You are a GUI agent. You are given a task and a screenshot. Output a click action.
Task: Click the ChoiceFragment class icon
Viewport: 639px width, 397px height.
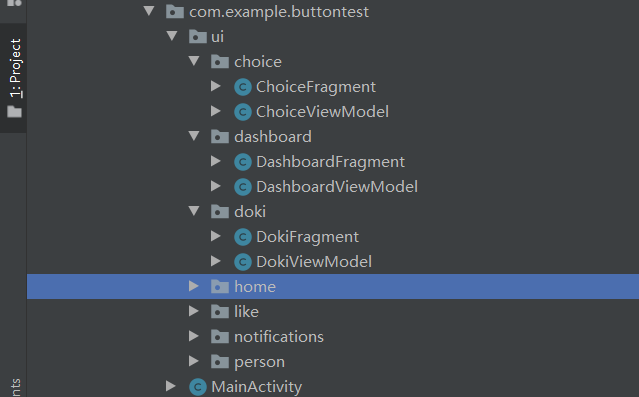[x=243, y=87]
